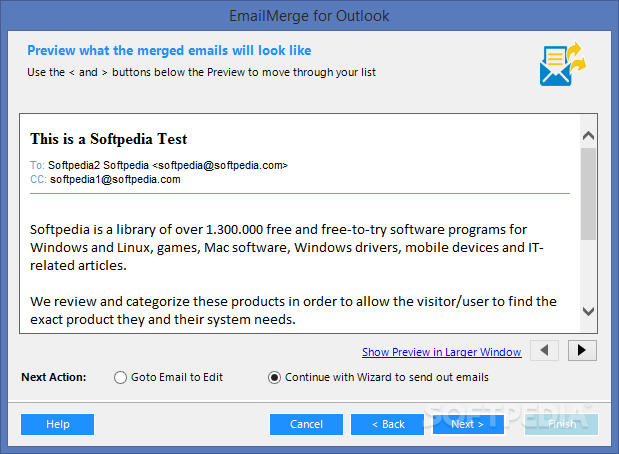Go back to the previous wizard step
Screen dimensions: 619x454
[x=388, y=424]
